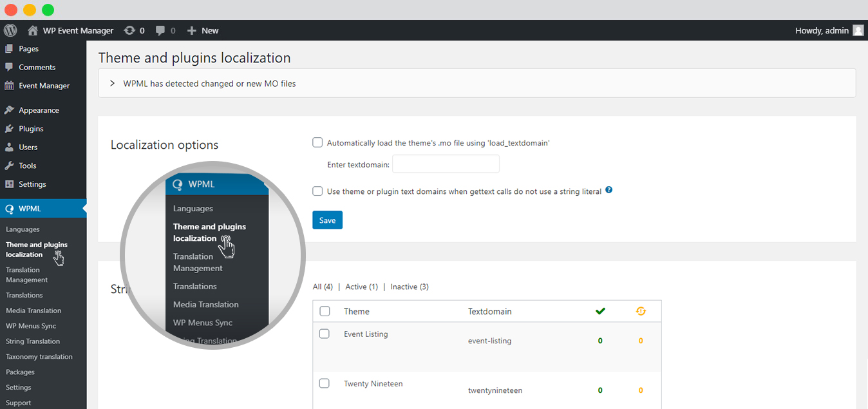
Task: Click the WordPress logo icon
Action: [x=10, y=30]
